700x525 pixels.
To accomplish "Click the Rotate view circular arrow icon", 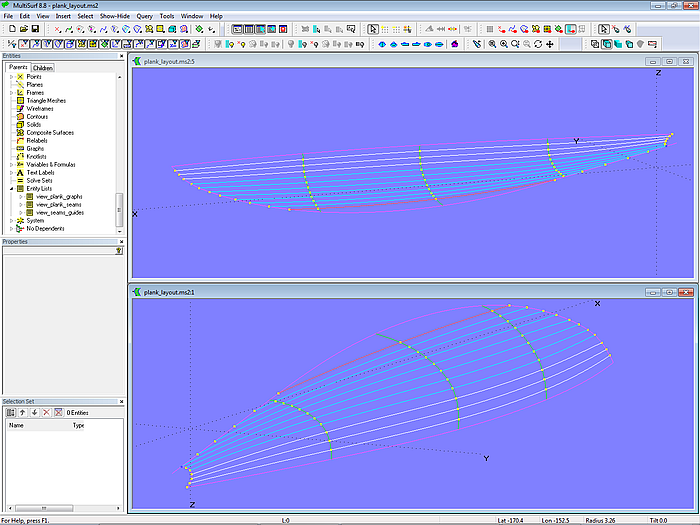I will tap(538, 44).
